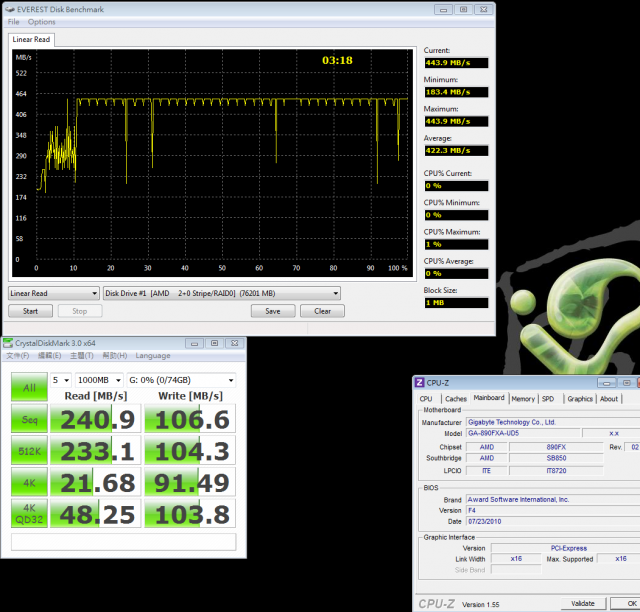Image resolution: width=640 pixels, height=612 pixels.
Task: Click the Gigabyte Technology manufacturer field
Action: pyautogui.click(x=553, y=422)
